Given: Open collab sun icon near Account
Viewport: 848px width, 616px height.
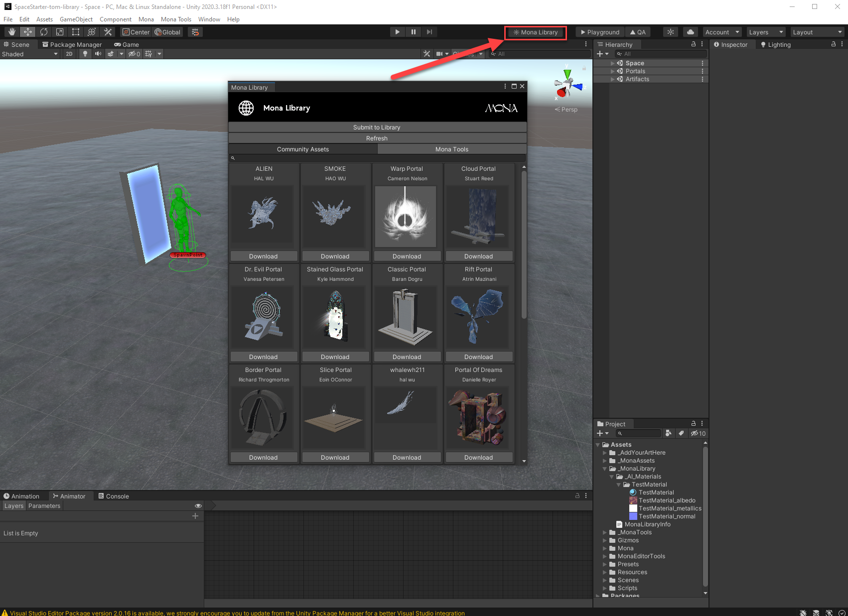Looking at the screenshot, I should click(671, 32).
